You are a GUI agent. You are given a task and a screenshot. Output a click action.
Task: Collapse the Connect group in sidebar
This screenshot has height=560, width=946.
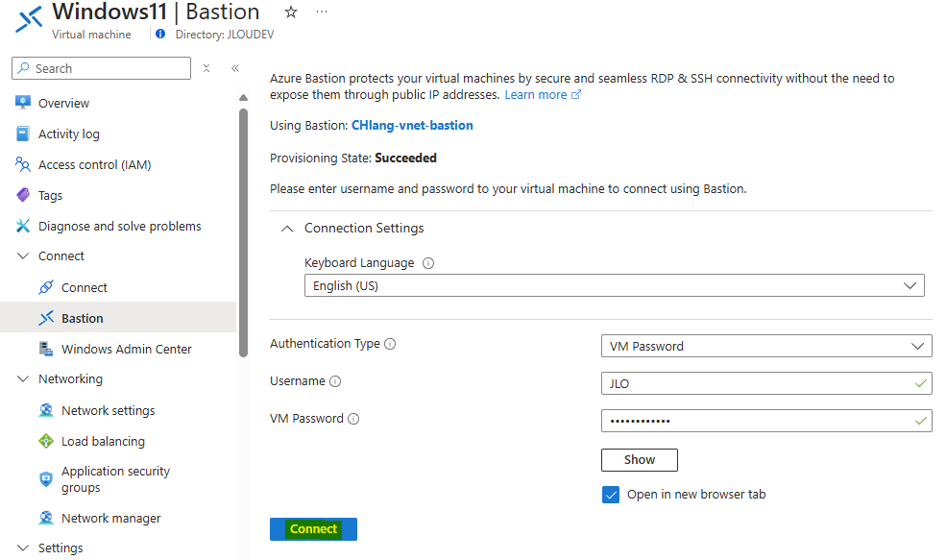(23, 256)
